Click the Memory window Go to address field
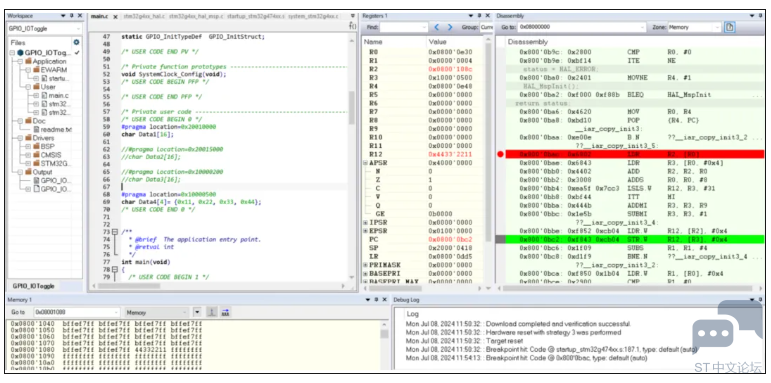Image resolution: width=771 pixels, height=383 pixels. click(x=77, y=312)
